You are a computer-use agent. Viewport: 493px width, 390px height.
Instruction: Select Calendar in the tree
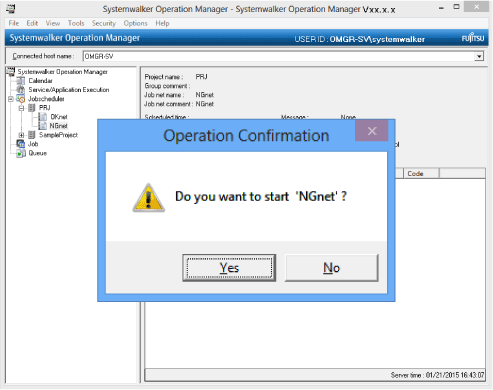coord(40,81)
